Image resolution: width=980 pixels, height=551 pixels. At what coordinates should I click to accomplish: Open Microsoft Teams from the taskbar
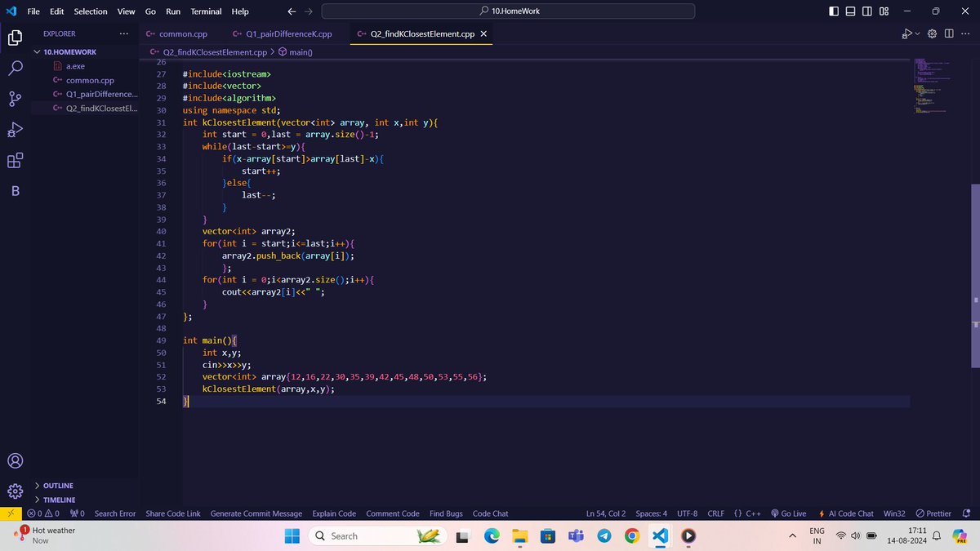576,535
